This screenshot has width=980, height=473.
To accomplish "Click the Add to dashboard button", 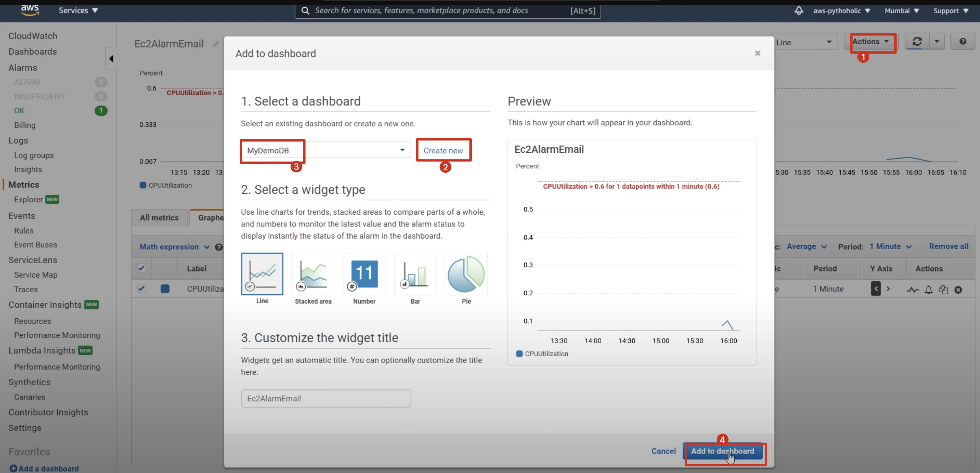I will (x=722, y=451).
